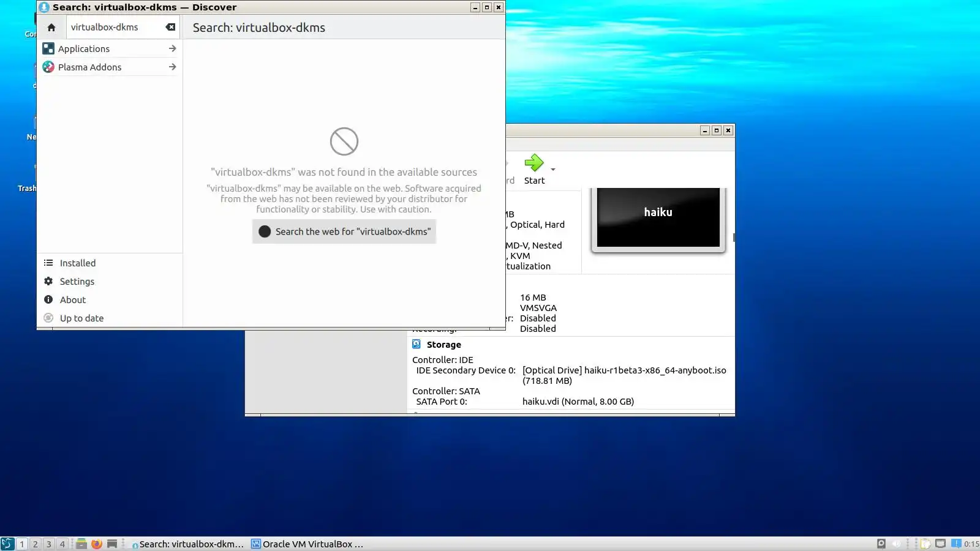Start the haiku virtual machine

click(x=534, y=169)
